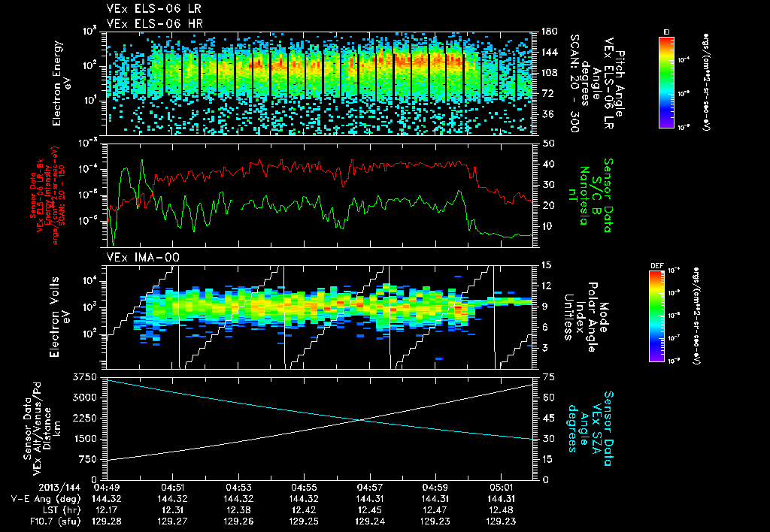Image resolution: width=770 pixels, height=532 pixels.
Task: Click the 05:01 time tick label
Action: [501, 488]
